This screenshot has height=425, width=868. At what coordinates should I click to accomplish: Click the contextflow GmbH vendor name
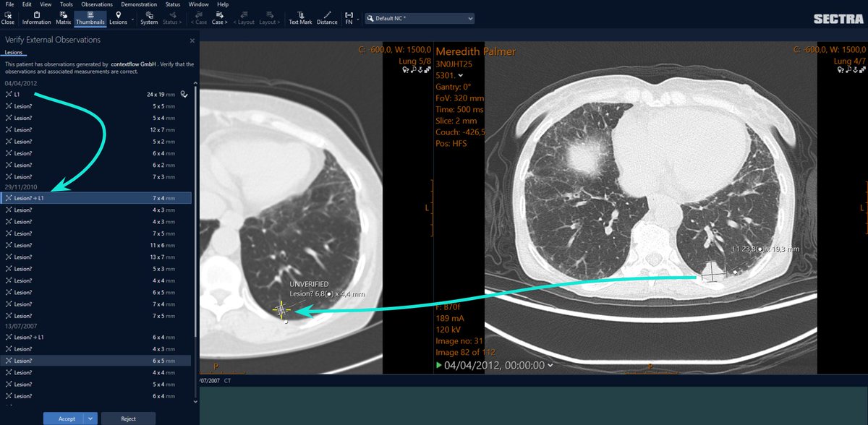coord(134,64)
